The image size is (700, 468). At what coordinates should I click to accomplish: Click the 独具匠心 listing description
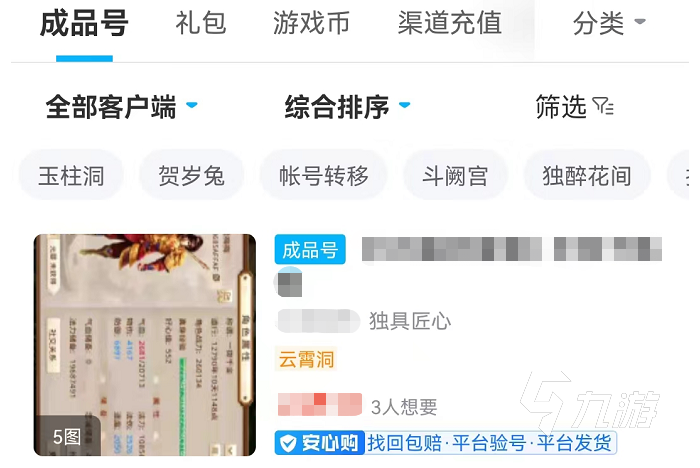(x=410, y=321)
